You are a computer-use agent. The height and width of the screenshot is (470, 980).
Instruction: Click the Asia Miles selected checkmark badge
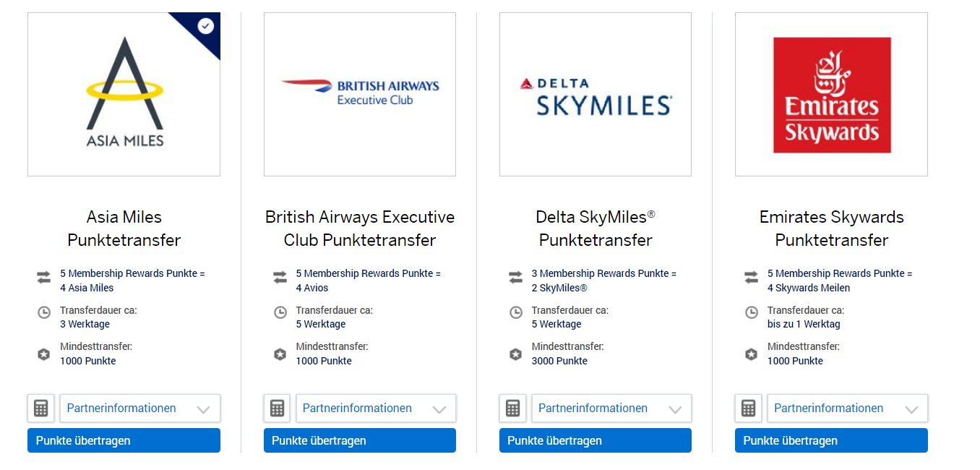tap(206, 26)
